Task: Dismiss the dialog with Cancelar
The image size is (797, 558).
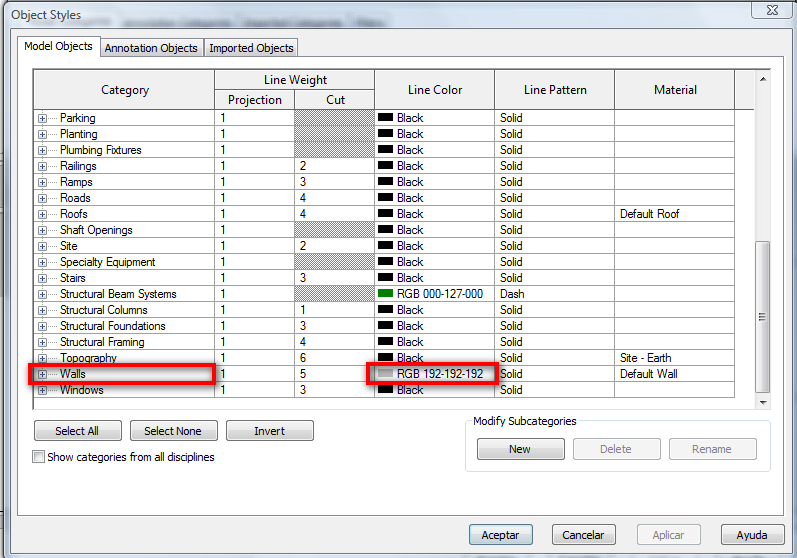Action: click(584, 535)
